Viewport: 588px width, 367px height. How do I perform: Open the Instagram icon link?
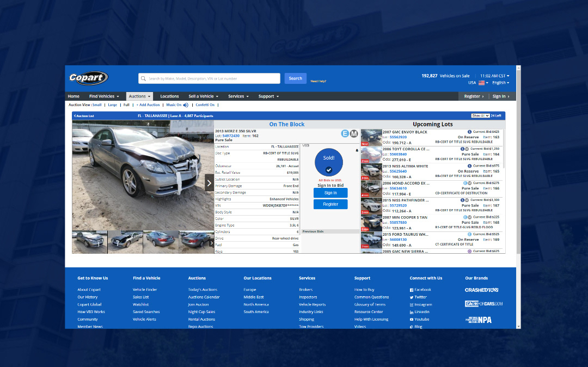click(x=412, y=305)
